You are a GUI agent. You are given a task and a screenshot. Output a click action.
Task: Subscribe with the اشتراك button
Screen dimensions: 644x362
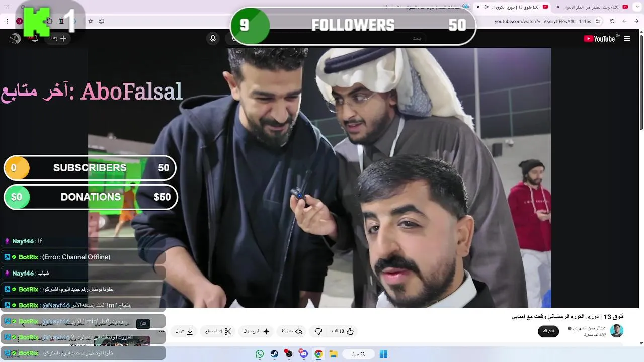pos(548,331)
